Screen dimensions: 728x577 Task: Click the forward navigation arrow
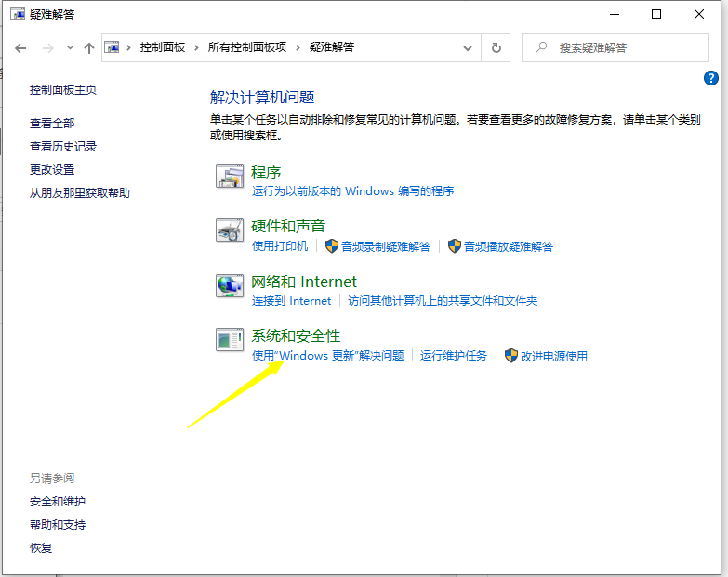tap(47, 47)
